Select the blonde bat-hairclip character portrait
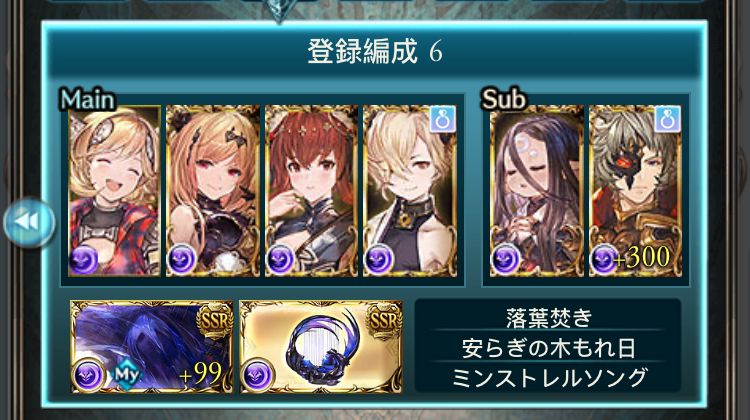 (213, 191)
